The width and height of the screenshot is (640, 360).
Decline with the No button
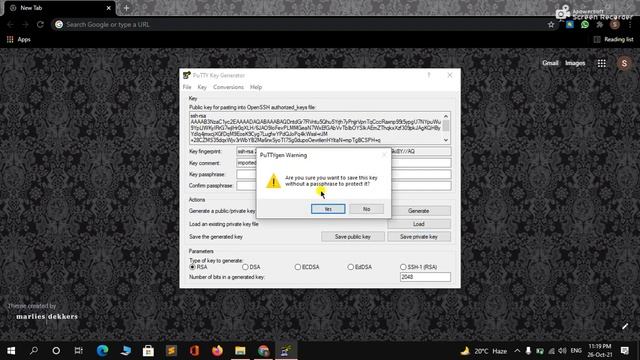click(367, 209)
